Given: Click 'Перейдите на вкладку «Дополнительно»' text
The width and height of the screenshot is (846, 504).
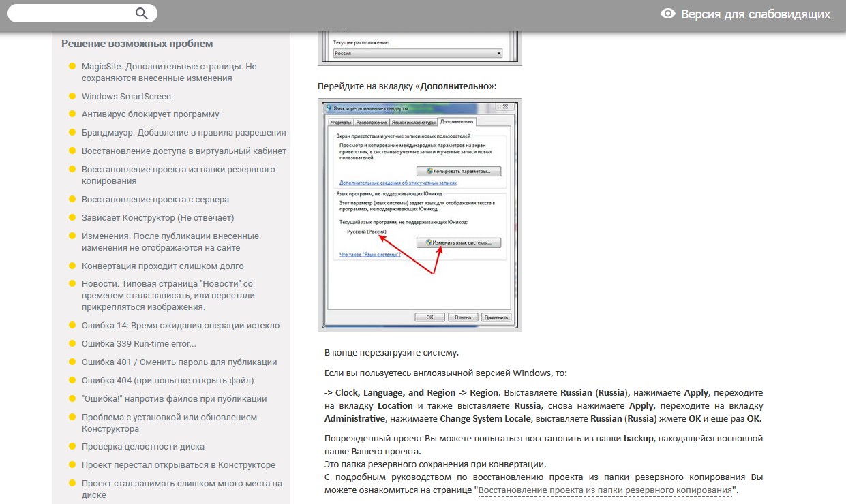Looking at the screenshot, I should (x=408, y=86).
